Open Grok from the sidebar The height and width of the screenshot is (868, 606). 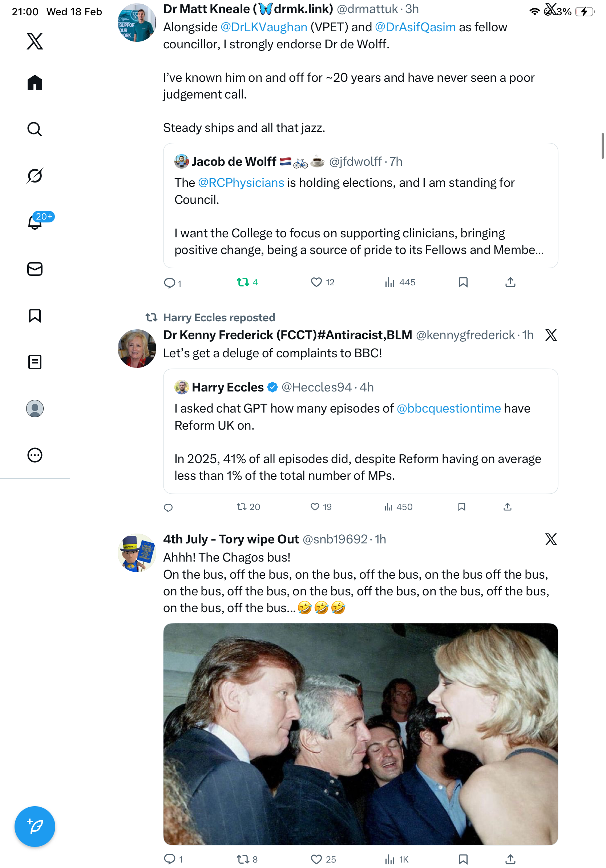coord(35,176)
